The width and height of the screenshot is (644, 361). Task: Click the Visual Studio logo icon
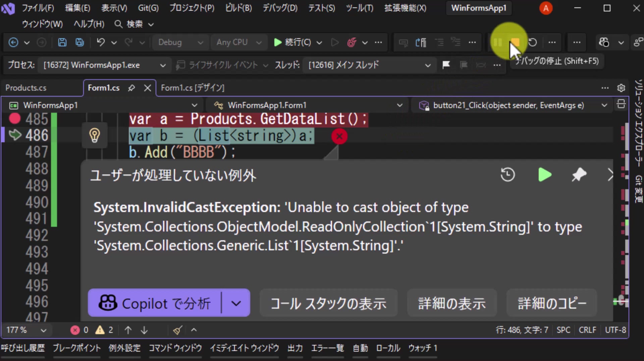[x=8, y=8]
